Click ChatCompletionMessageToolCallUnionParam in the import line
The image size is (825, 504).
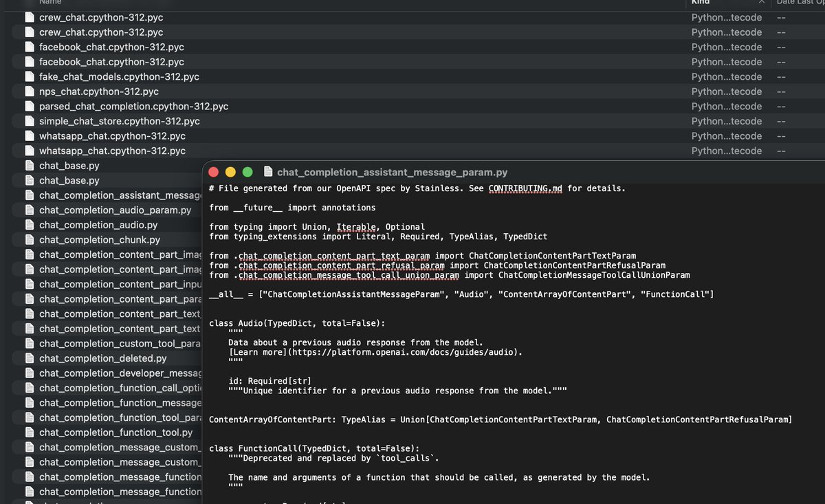(594, 275)
